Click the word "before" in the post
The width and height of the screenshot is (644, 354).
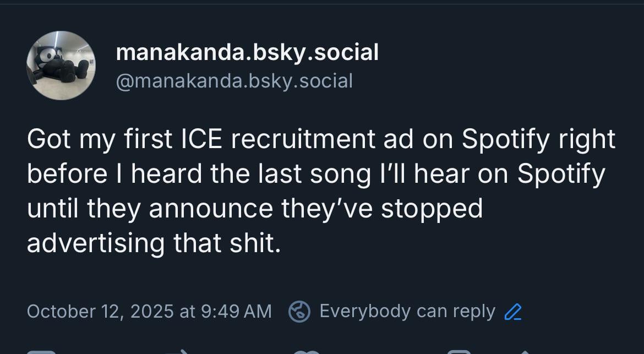pos(67,174)
